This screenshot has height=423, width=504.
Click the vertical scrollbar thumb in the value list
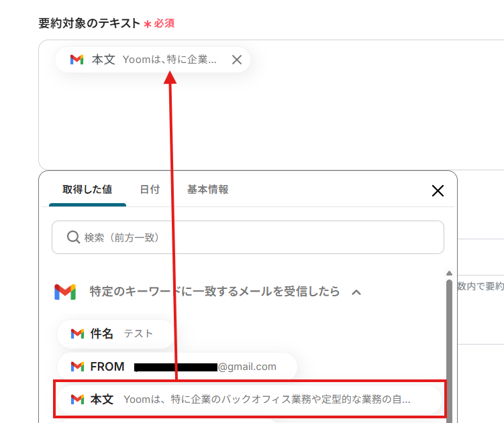(449, 351)
